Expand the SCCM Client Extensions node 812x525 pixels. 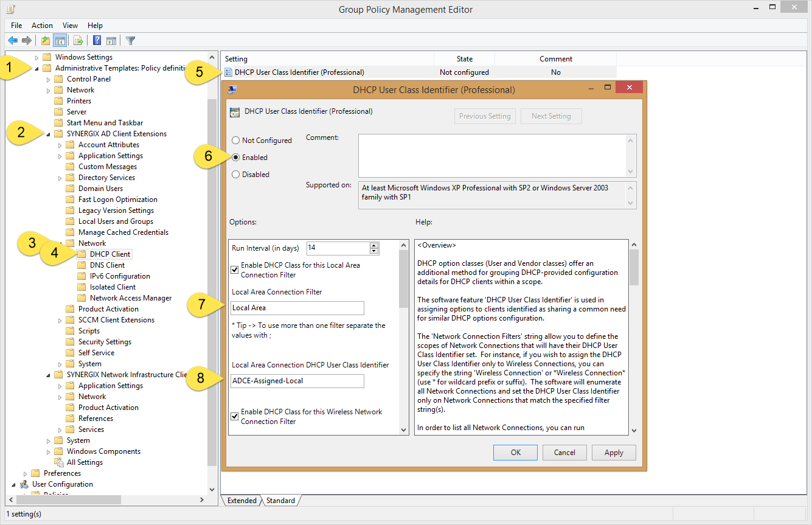coord(60,320)
